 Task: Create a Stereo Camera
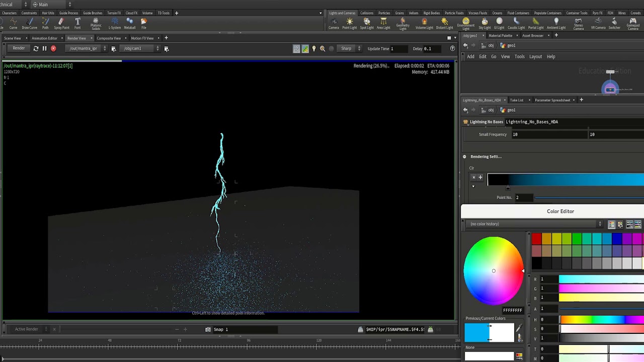pos(579,24)
